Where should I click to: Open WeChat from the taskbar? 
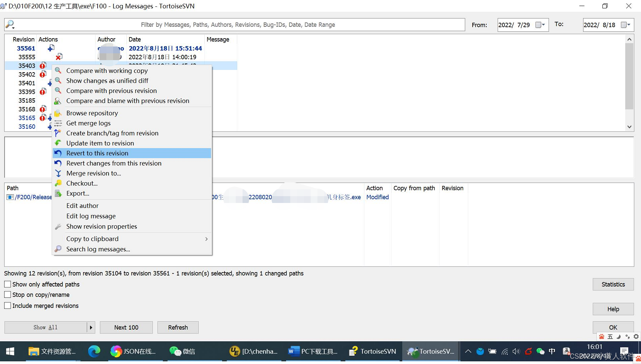(182, 352)
